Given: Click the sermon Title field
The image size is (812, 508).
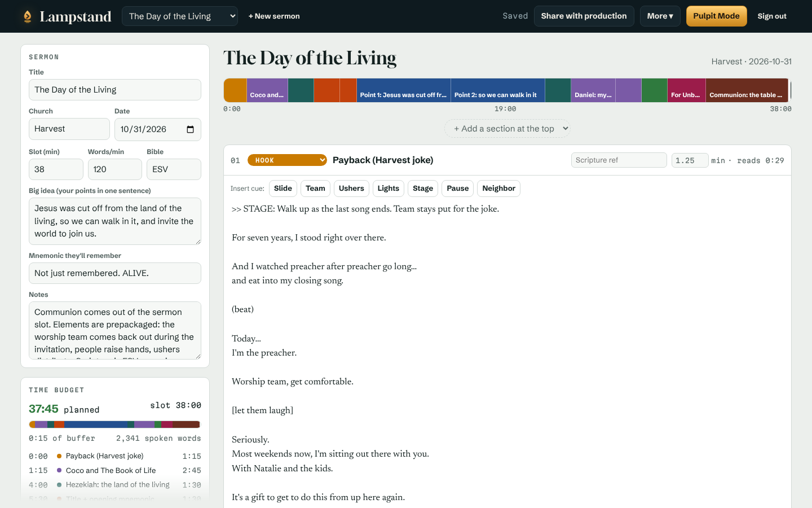Looking at the screenshot, I should pyautogui.click(x=115, y=90).
